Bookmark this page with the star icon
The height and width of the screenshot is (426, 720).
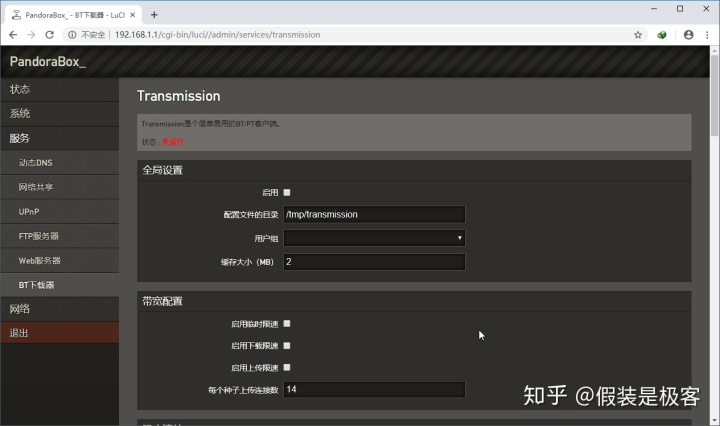tap(638, 35)
